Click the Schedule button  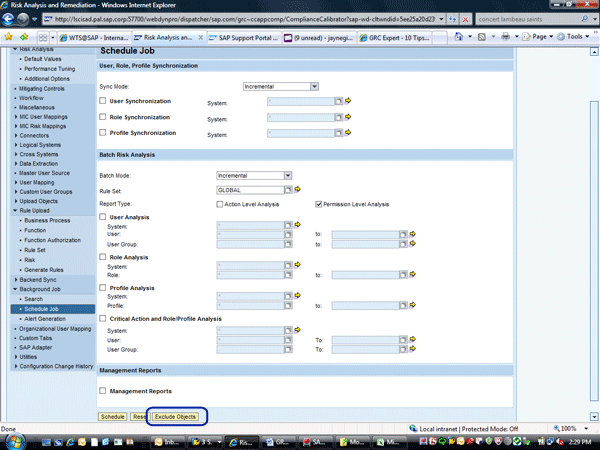112,416
